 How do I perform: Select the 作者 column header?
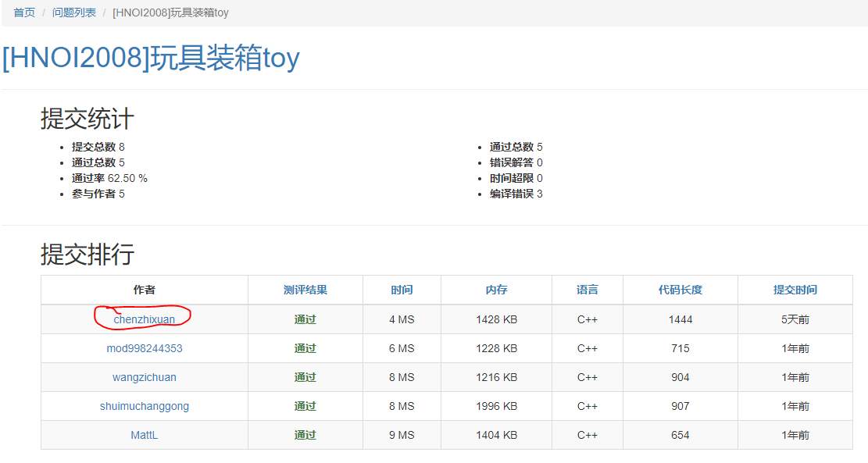click(x=145, y=290)
